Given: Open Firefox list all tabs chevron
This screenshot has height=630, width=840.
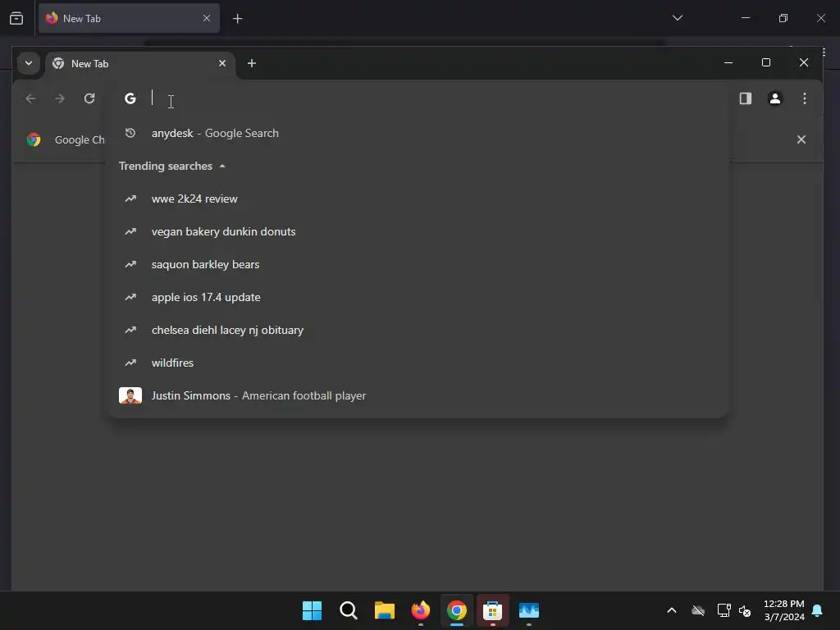Looking at the screenshot, I should (x=677, y=18).
